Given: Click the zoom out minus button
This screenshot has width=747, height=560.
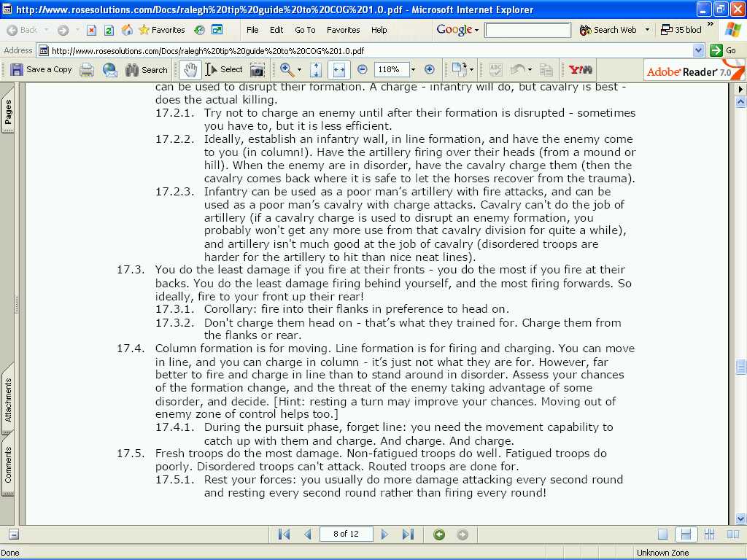Looking at the screenshot, I should point(362,69).
